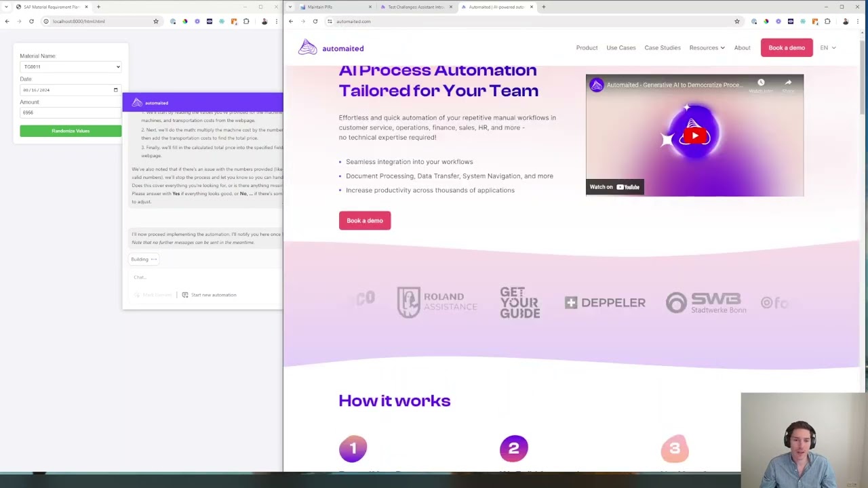Close the Maintain PIRs tab
Screen dimensions: 868x488
370,7
